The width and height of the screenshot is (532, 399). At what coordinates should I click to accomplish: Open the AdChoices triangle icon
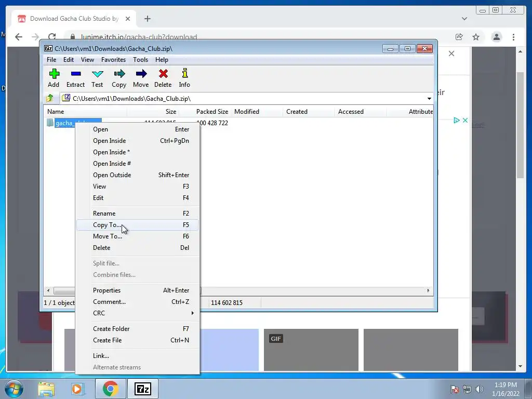[456, 120]
